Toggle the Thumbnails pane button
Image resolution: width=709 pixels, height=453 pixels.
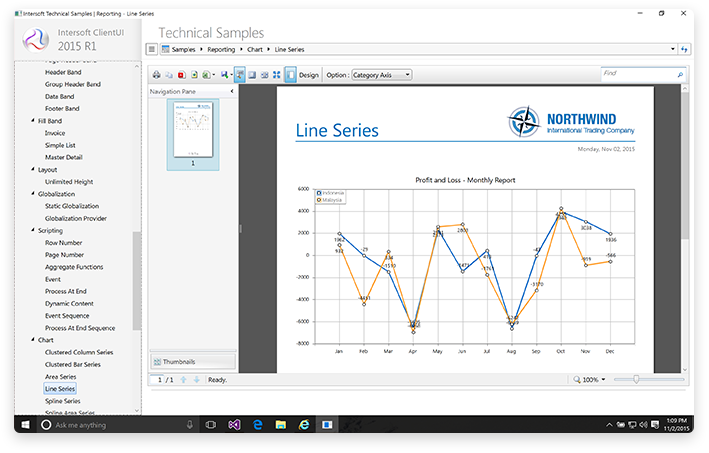coord(192,361)
